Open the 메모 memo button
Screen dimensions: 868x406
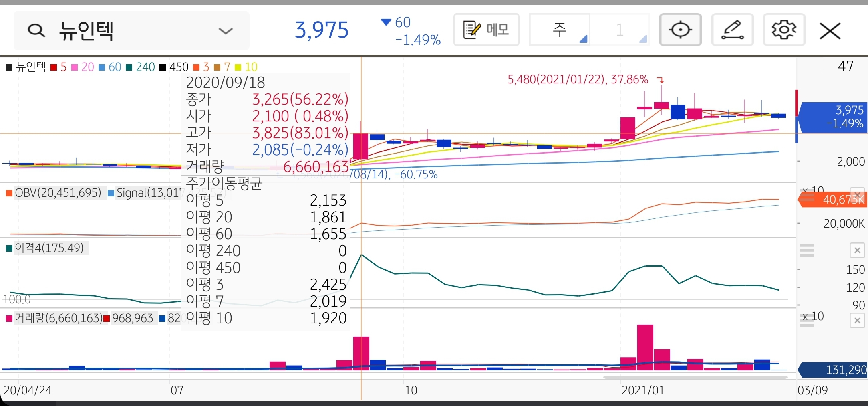click(x=486, y=30)
